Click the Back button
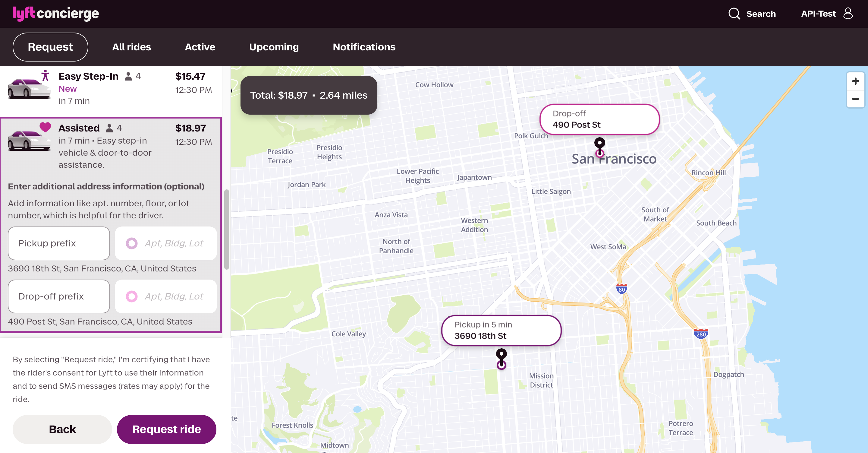 (62, 429)
